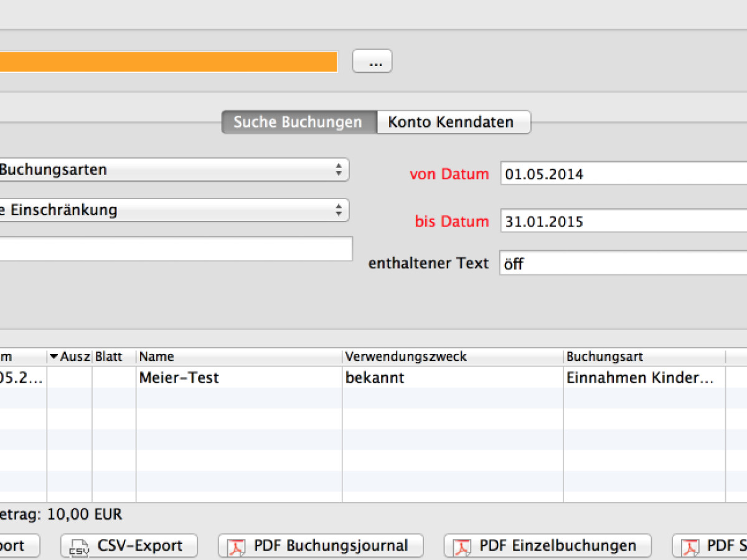The image size is (747, 560).
Task: Open the '...' file chooser button
Action: (372, 60)
